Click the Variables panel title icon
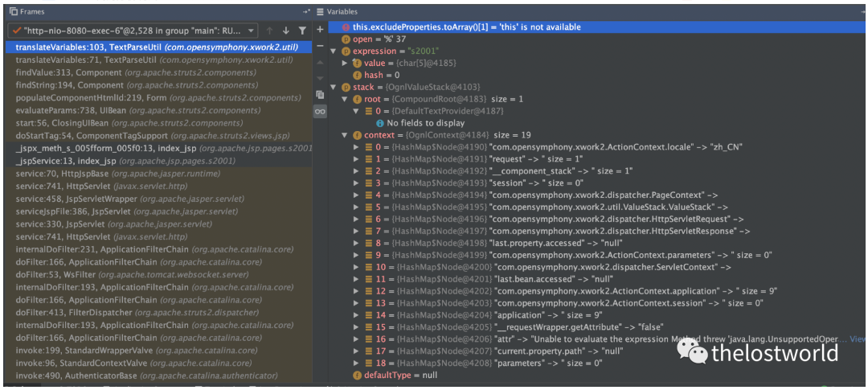Viewport: 868px width, 390px height. pos(320,11)
